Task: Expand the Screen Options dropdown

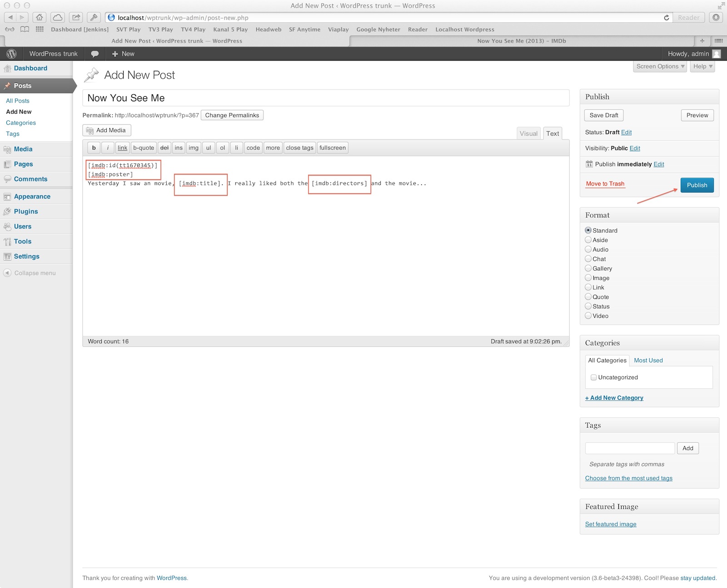Action: [x=660, y=66]
